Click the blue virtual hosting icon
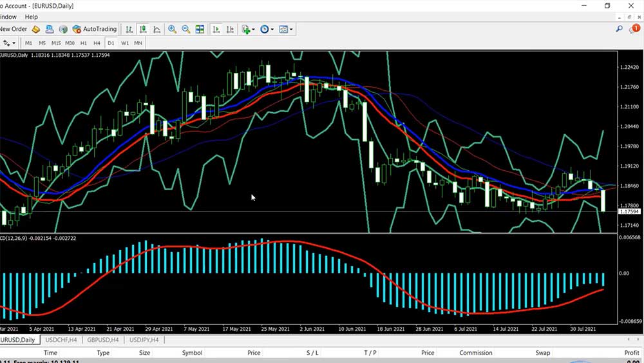Viewport: 644px width, 363px height. coord(50,29)
